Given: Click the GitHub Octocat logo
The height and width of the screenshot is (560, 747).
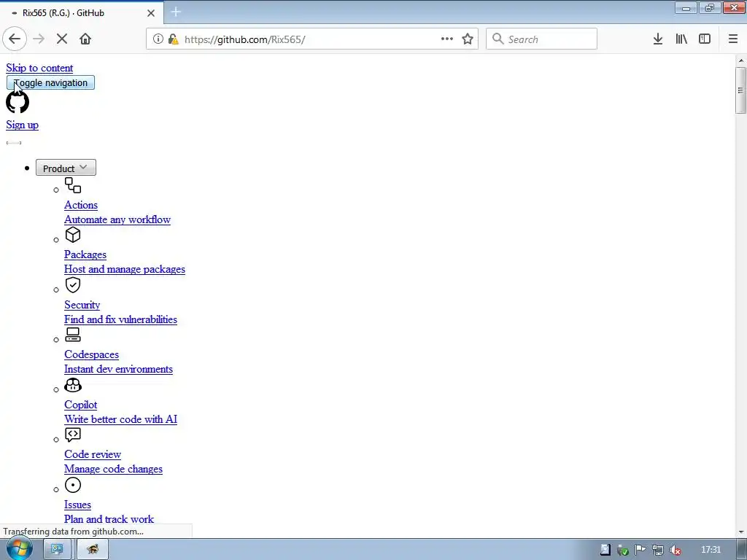Looking at the screenshot, I should coord(18,102).
